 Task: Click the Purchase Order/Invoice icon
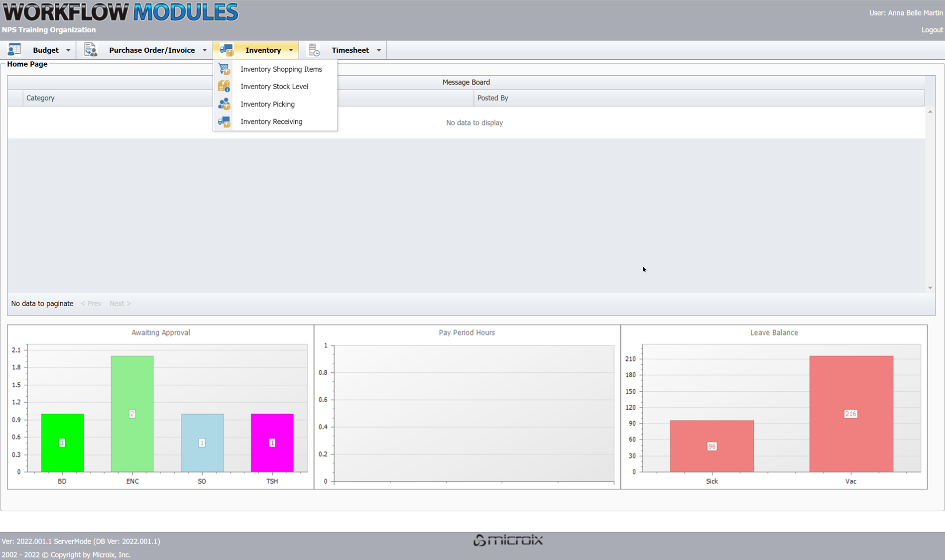[x=90, y=50]
